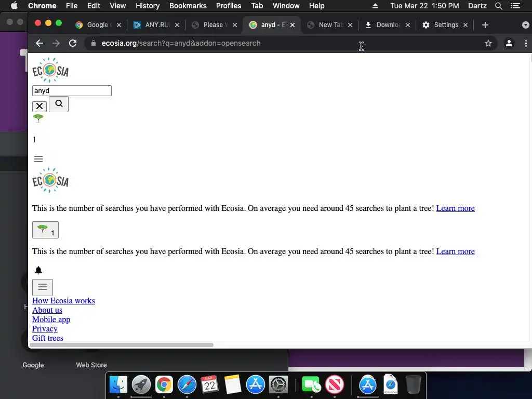Open the bordered hamburger menu button
532x399 pixels.
[x=43, y=287]
